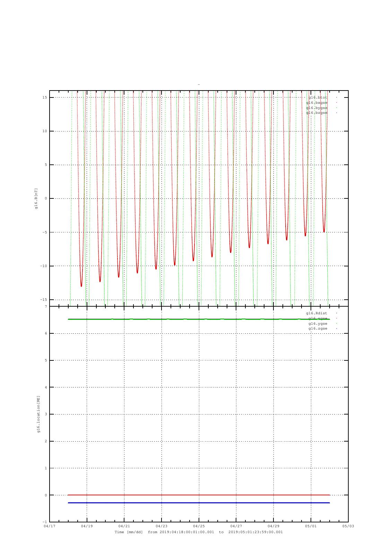The width and height of the screenshot is (392, 555).
Task: Click the blue line in the location plot
Action: (199, 503)
